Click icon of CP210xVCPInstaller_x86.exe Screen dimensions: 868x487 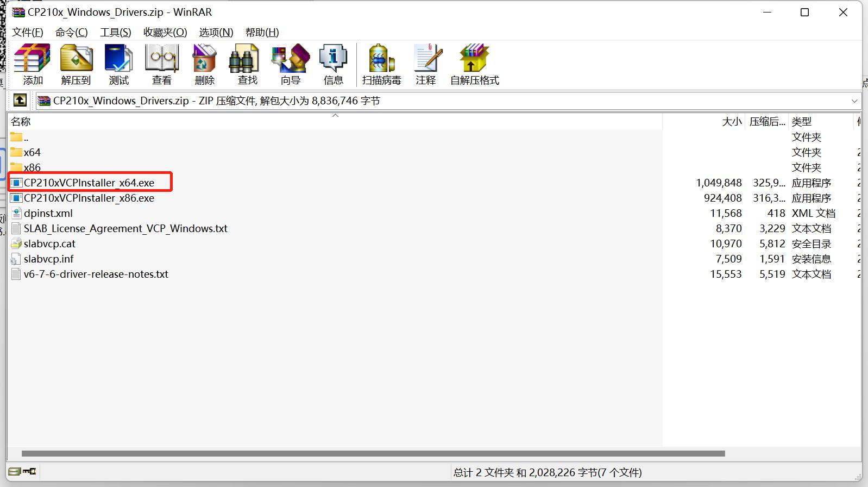(x=16, y=198)
